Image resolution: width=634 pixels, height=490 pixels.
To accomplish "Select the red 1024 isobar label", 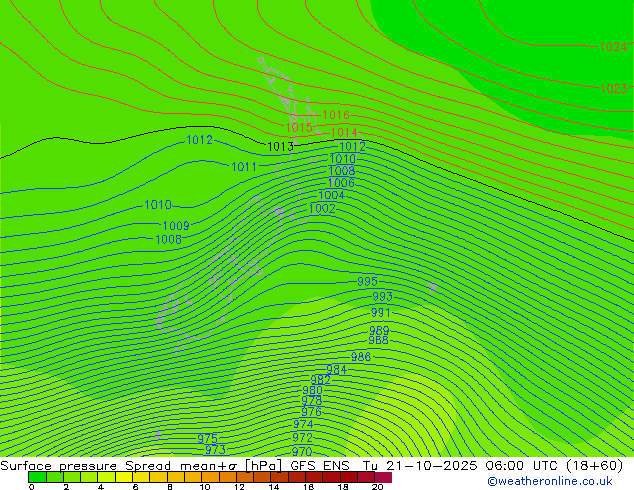I will [613, 47].
